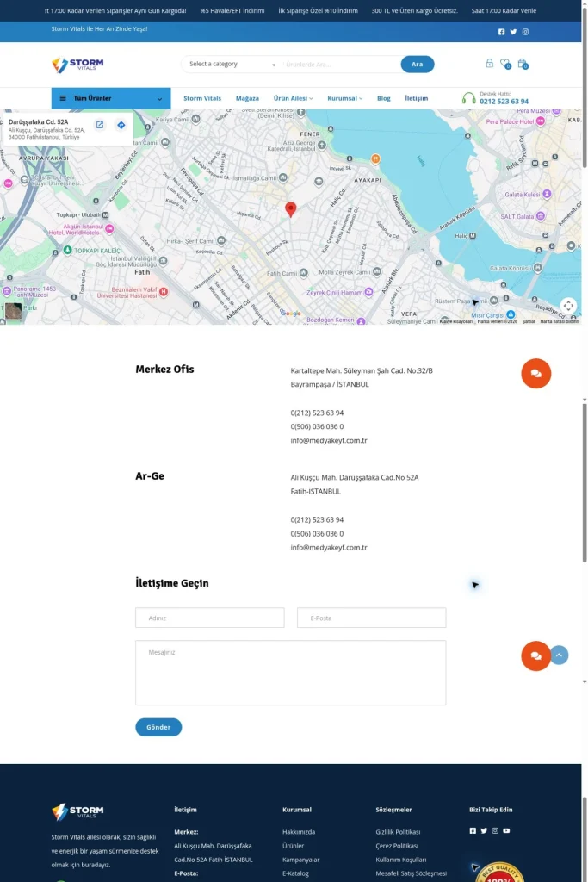Open the footer Facebook icon
This screenshot has width=588, height=882.
(473, 831)
